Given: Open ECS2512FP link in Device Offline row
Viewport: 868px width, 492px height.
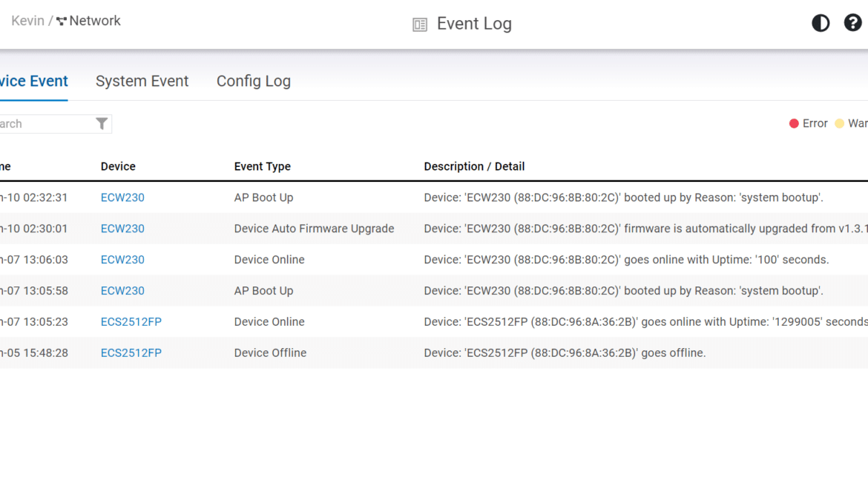Looking at the screenshot, I should point(131,352).
